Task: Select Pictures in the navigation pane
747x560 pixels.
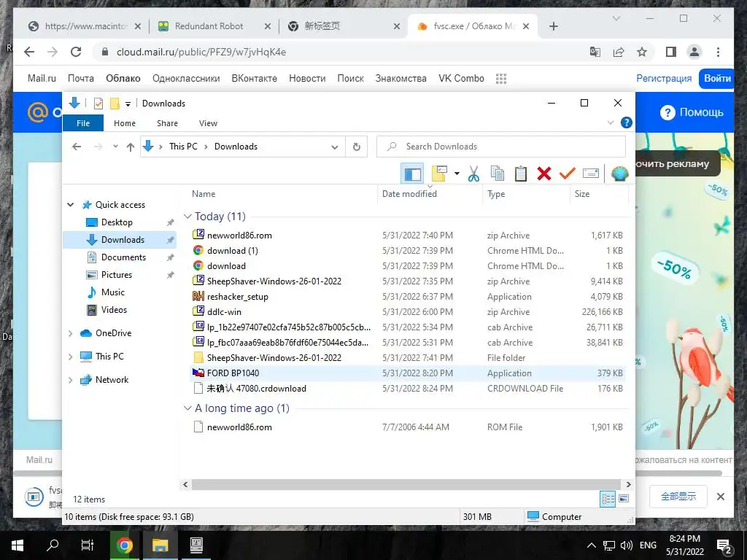Action: coord(116,275)
